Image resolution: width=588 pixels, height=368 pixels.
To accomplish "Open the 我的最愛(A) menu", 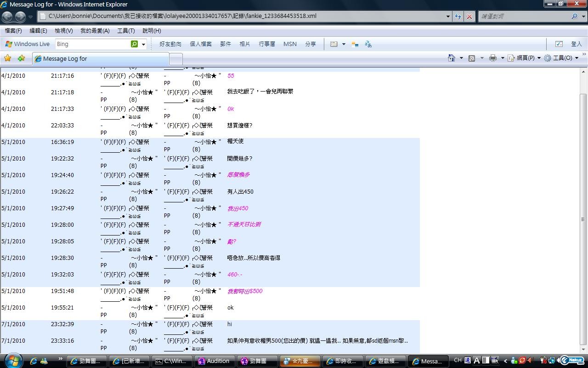I will [x=95, y=31].
